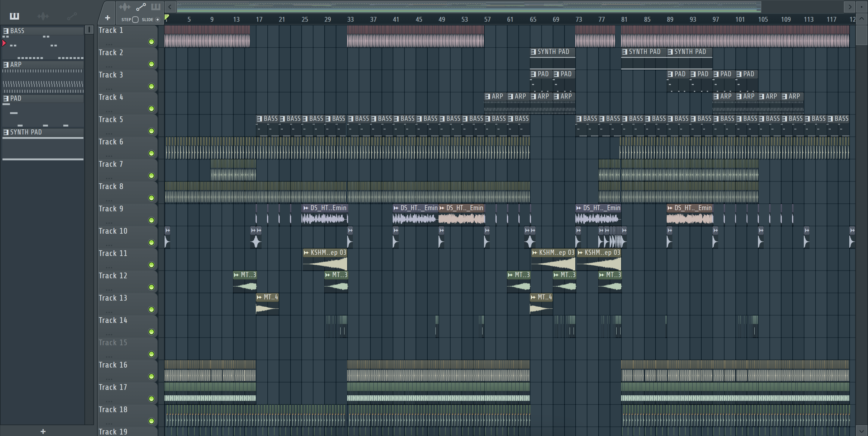Mute Track 6 with its green LED
This screenshot has height=436, width=868.
tap(151, 153)
